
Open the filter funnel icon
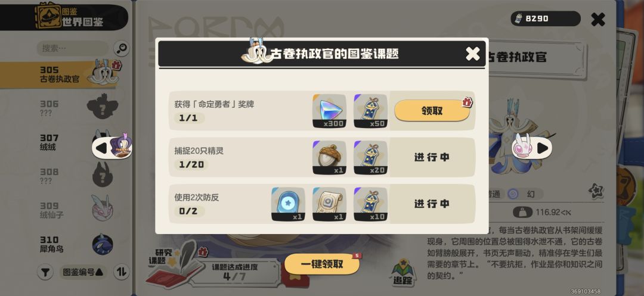coord(45,272)
